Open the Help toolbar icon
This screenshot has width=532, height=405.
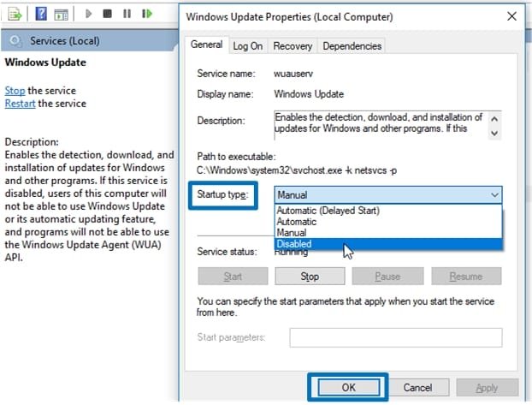[41, 14]
